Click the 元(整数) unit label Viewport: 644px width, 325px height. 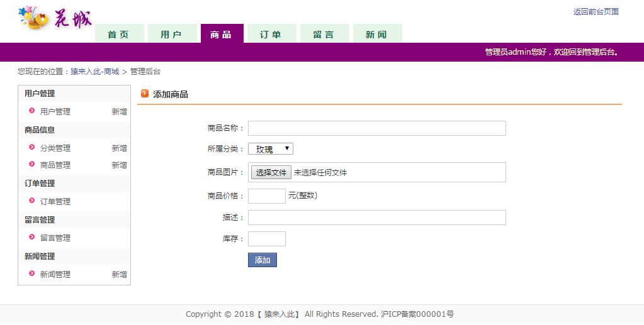click(x=303, y=196)
